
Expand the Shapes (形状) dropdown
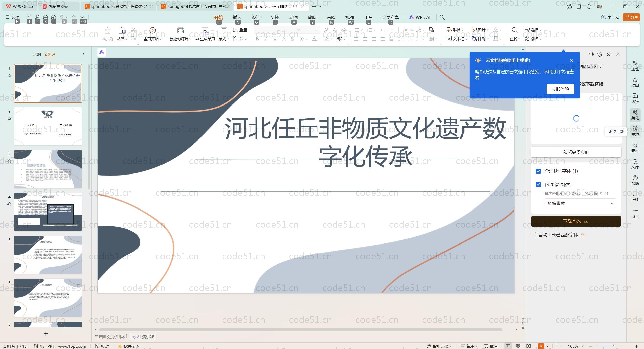point(455,30)
